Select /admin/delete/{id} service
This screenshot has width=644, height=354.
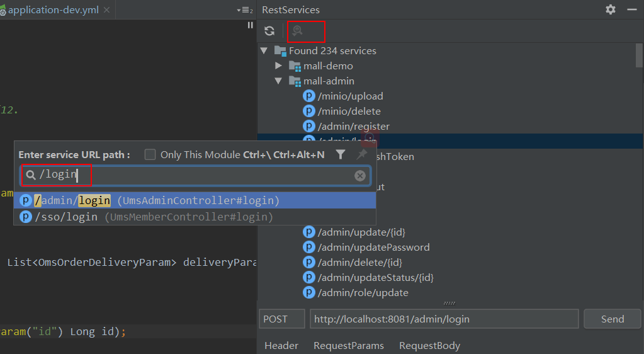(x=360, y=262)
